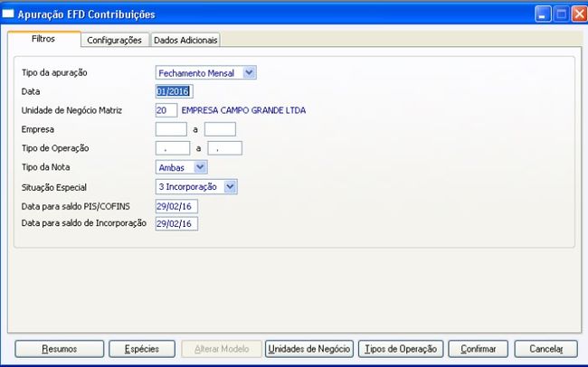Screen dimensions: 588x367
Task: Click the window icon in title bar
Action: 8,14
